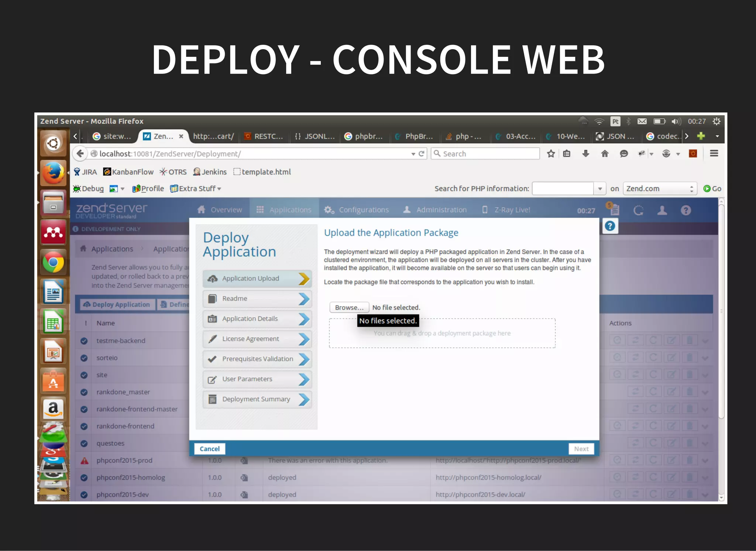Click the status check icon for testme-backend
Image resolution: width=756 pixels, height=551 pixels.
point(84,340)
